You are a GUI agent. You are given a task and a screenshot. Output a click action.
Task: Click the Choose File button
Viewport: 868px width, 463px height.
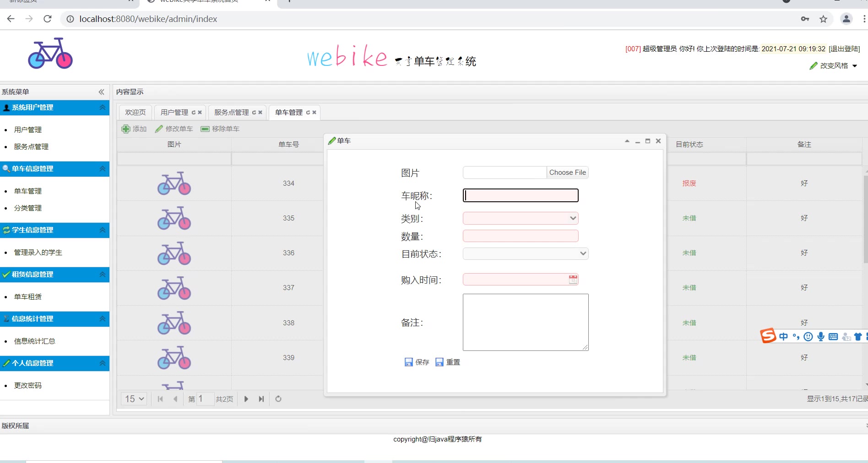point(567,172)
